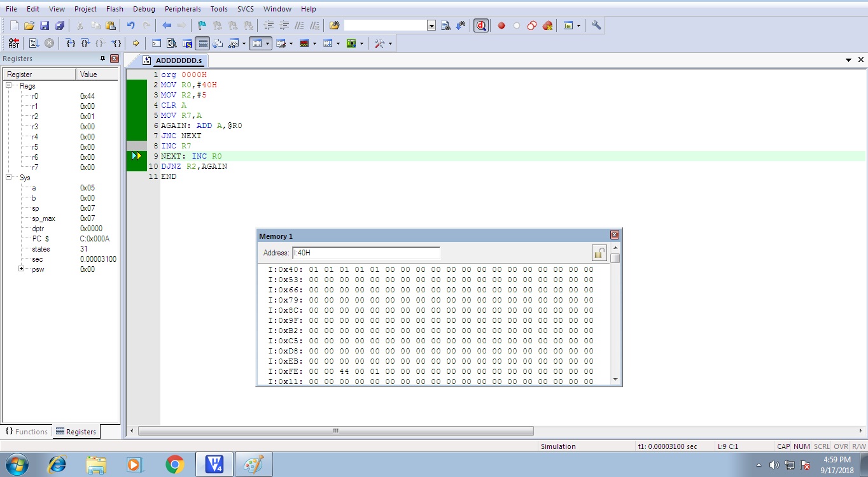Click the editor horizontal scrollbar thumb
Screen dimensions: 868x477
tap(336, 431)
